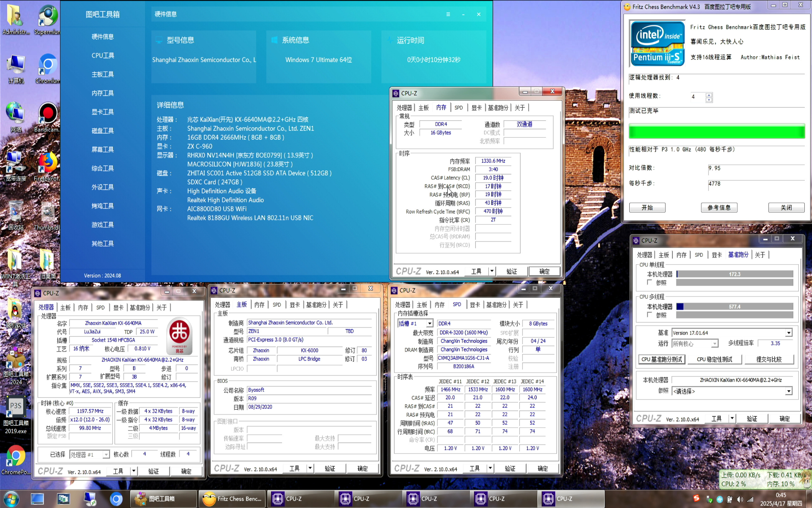Switch to 图吧工具箱 taskbar button

164,499
